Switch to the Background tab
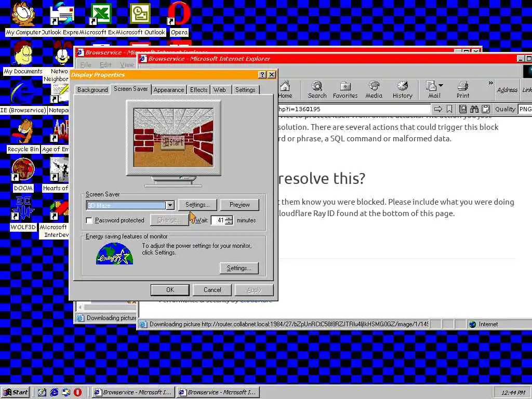 pos(92,90)
